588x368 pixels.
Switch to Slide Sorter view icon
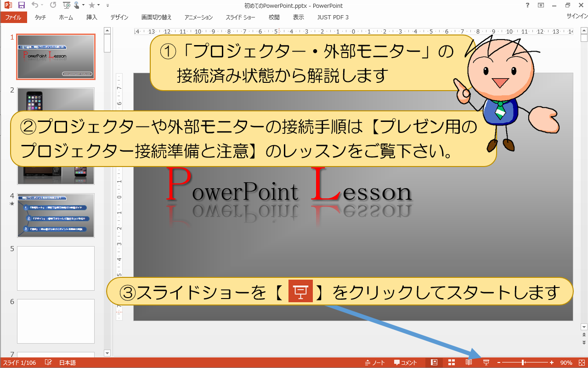coord(452,362)
